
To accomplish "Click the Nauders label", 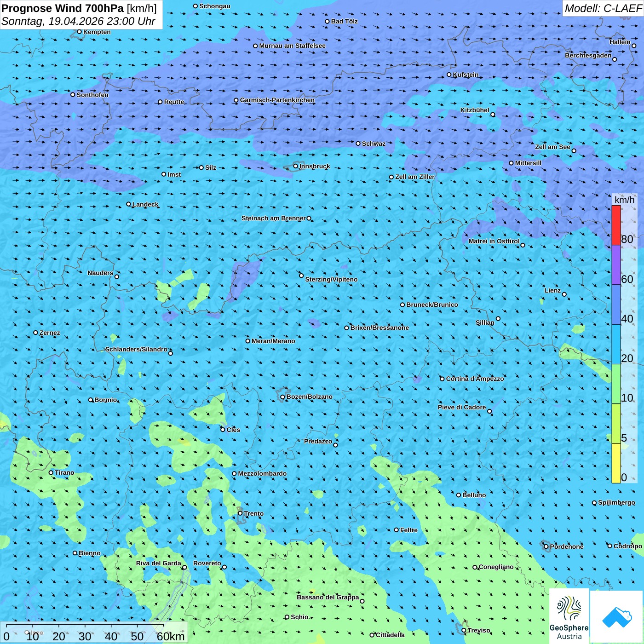I will pos(100,273).
